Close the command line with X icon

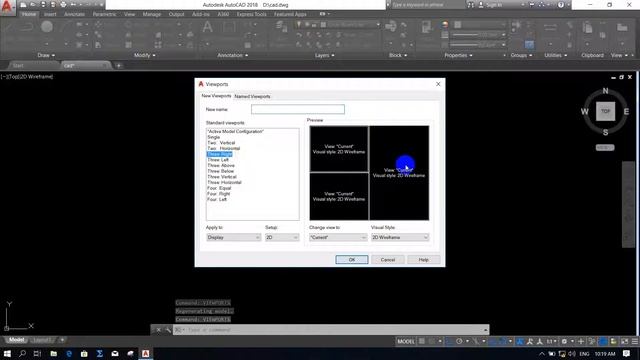pos(158,329)
